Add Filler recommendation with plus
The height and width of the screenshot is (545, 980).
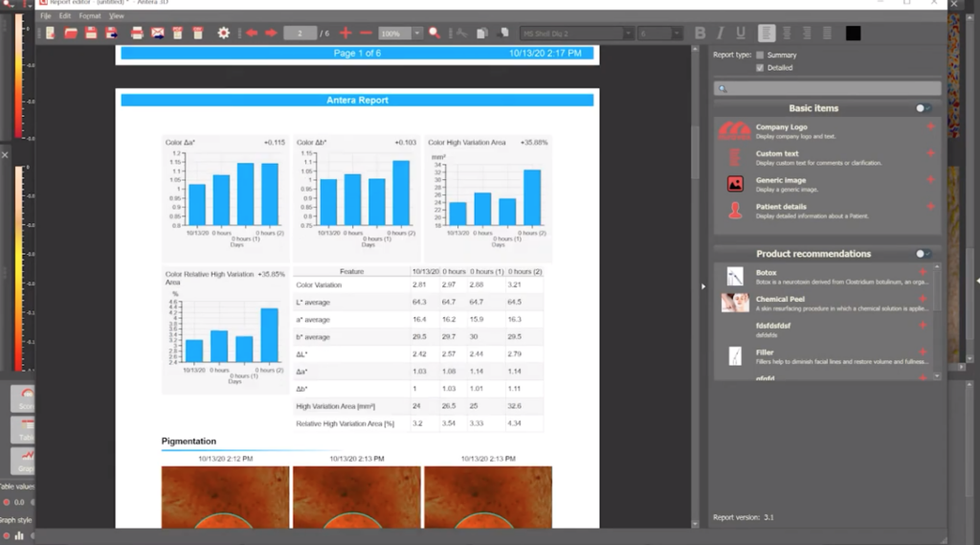(923, 352)
